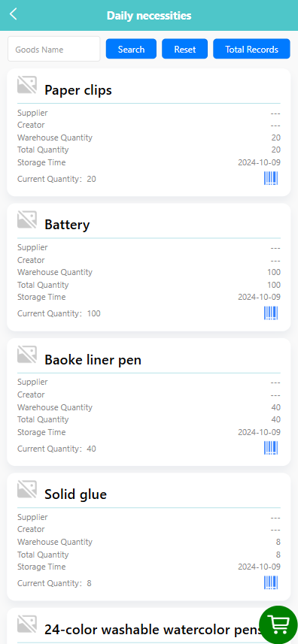Focus the Goods Name search field
This screenshot has height=644, width=298.
[x=54, y=49]
